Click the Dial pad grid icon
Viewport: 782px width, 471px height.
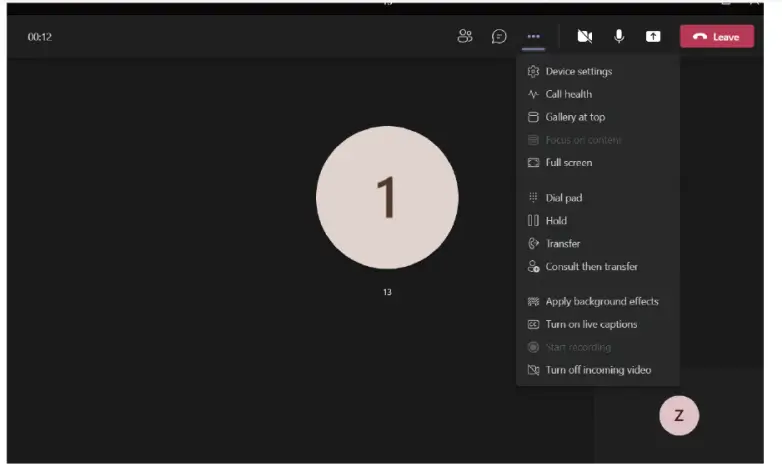(533, 198)
